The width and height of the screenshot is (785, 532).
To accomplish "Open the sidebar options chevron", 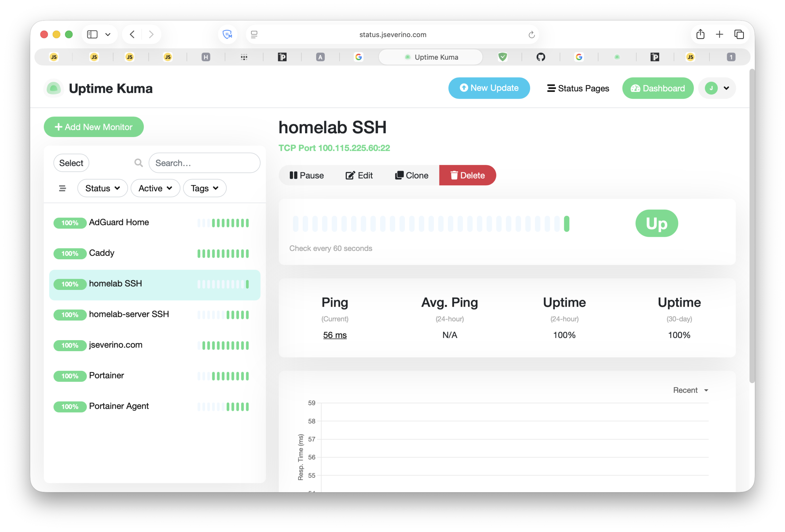I will pos(108,34).
